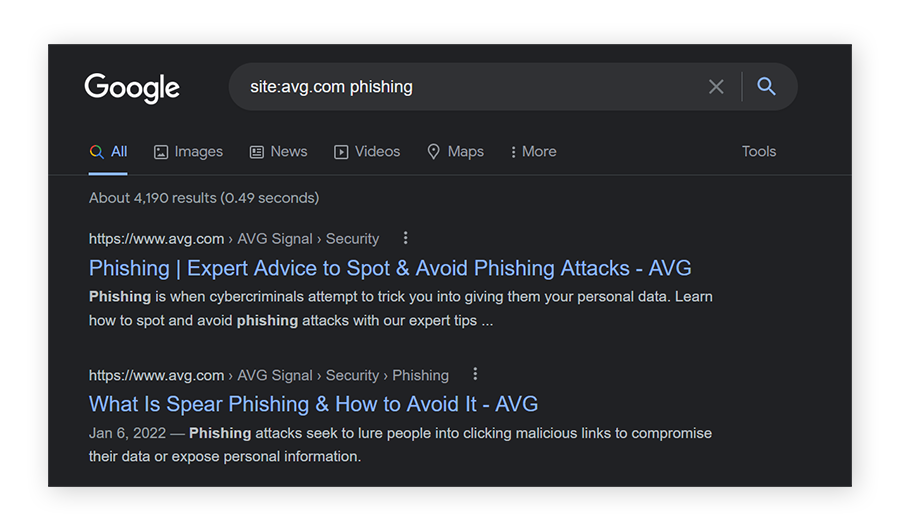900x531 pixels.
Task: Open Phishing Expert Advice AVG link
Action: pos(390,268)
